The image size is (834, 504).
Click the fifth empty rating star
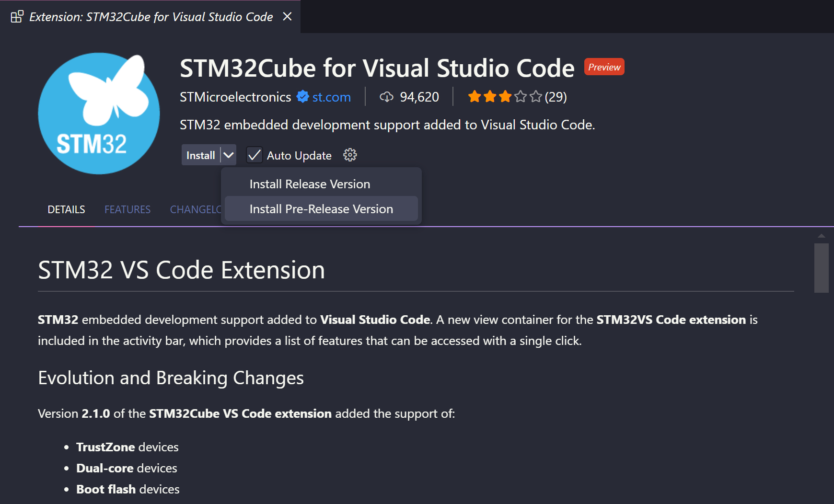[x=535, y=96]
